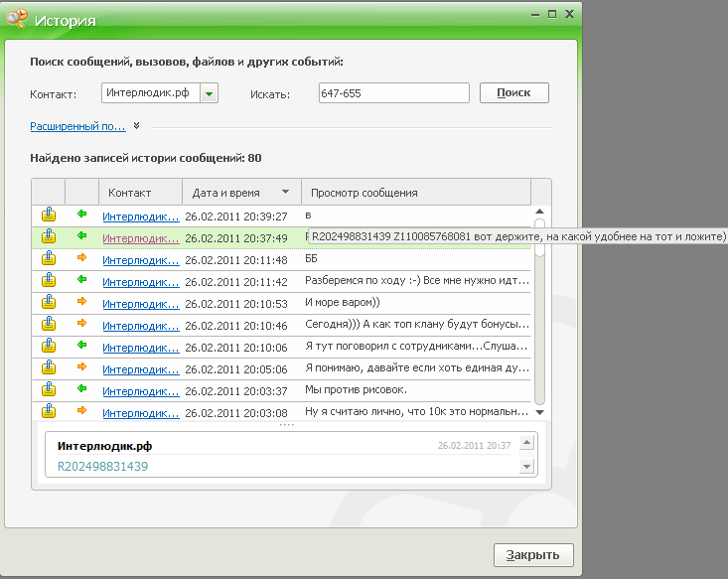Image resolution: width=728 pixels, height=579 pixels.
Task: Focus the Искать search field
Action: tap(393, 93)
